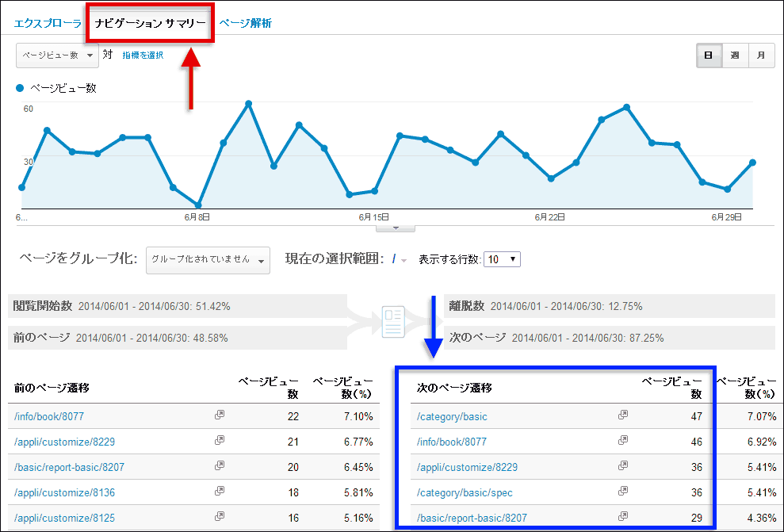The width and height of the screenshot is (784, 532).
Task: Open external link icon for /appli/customize/8136
Action: click(220, 492)
